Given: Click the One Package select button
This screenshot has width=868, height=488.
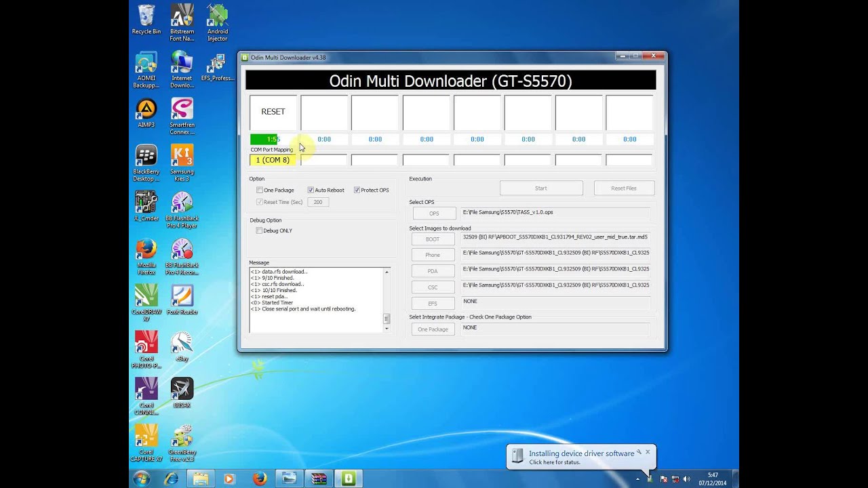Looking at the screenshot, I should coord(433,329).
